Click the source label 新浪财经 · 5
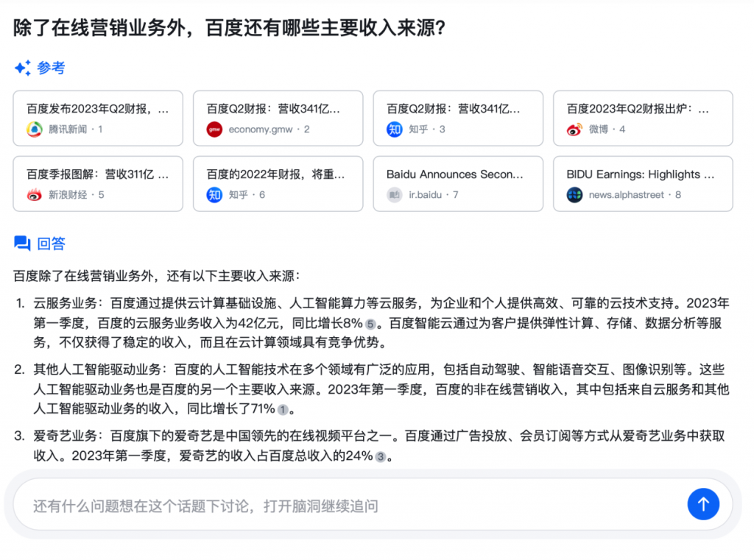Screen dimensions: 754x560 tap(76, 195)
